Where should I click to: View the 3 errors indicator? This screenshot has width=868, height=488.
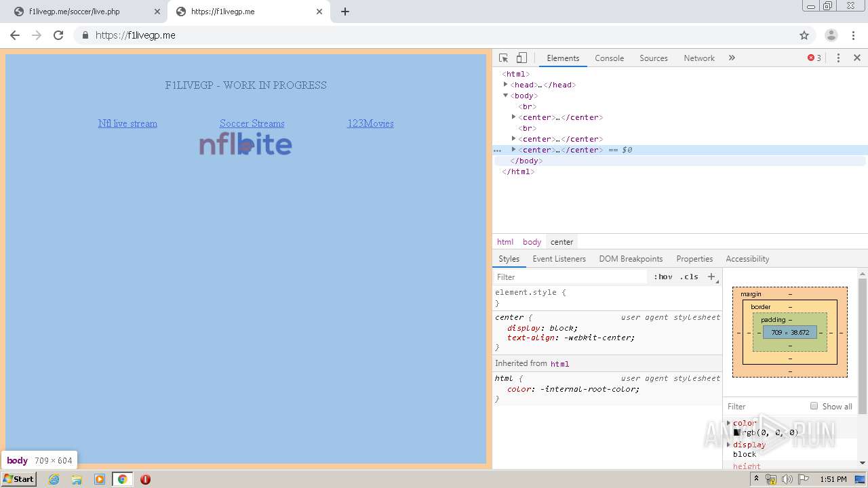pos(814,58)
